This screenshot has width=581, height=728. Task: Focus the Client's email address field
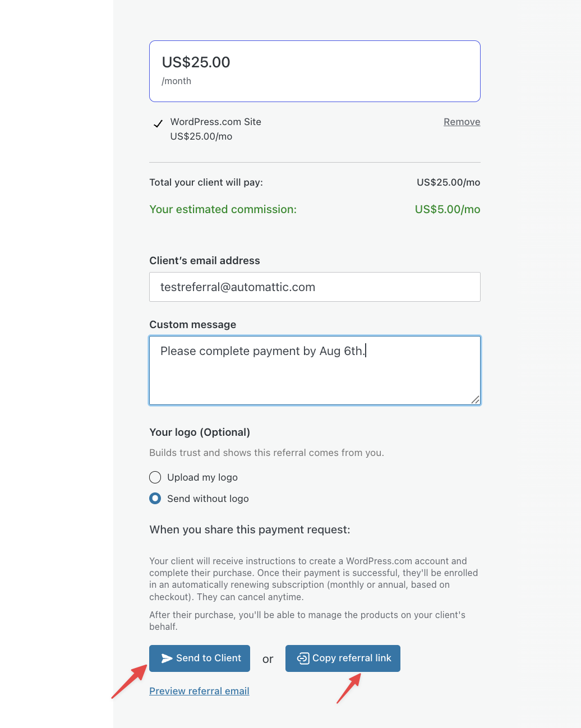pos(315,287)
